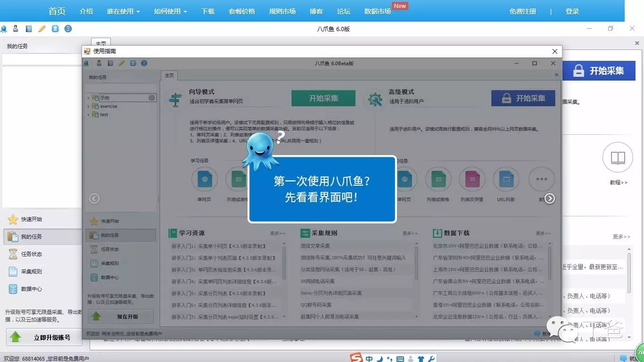Open 下载 in the website navigation

point(208,11)
